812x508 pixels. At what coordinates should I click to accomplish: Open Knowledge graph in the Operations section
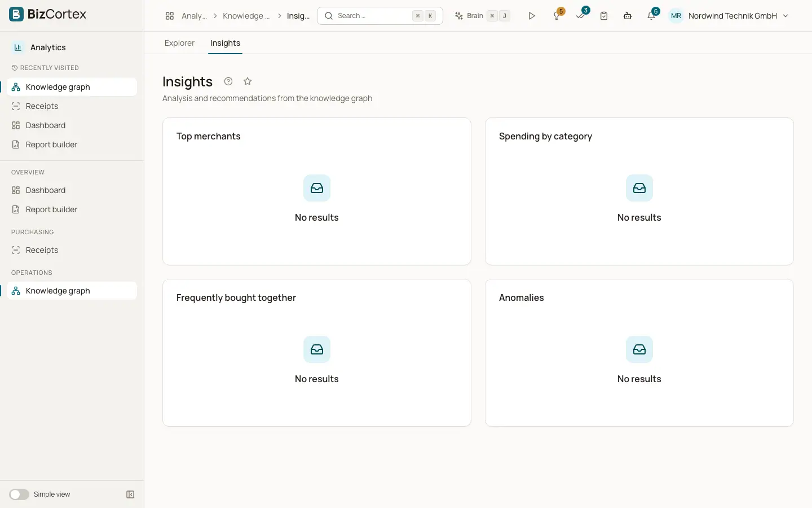click(x=72, y=291)
